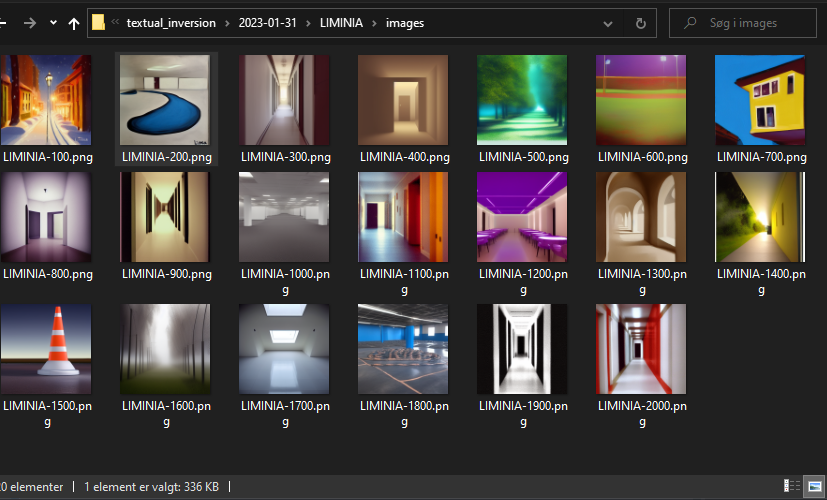This screenshot has width=827, height=500.
Task: Expand chevron after LIMINIA breadcrumb
Action: [x=374, y=23]
